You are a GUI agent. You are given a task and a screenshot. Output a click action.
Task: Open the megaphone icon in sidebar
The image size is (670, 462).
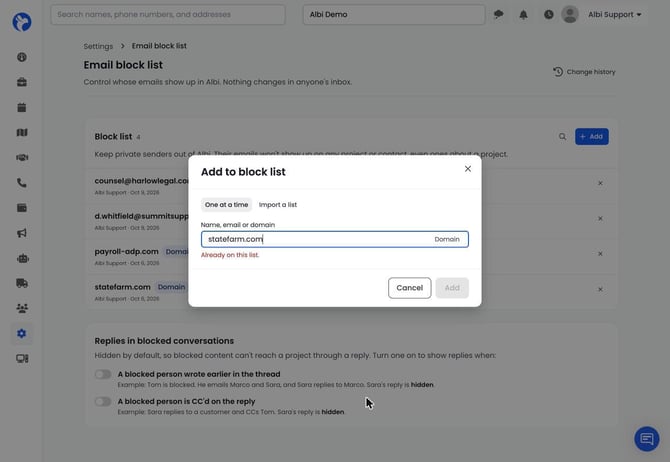pos(22,233)
